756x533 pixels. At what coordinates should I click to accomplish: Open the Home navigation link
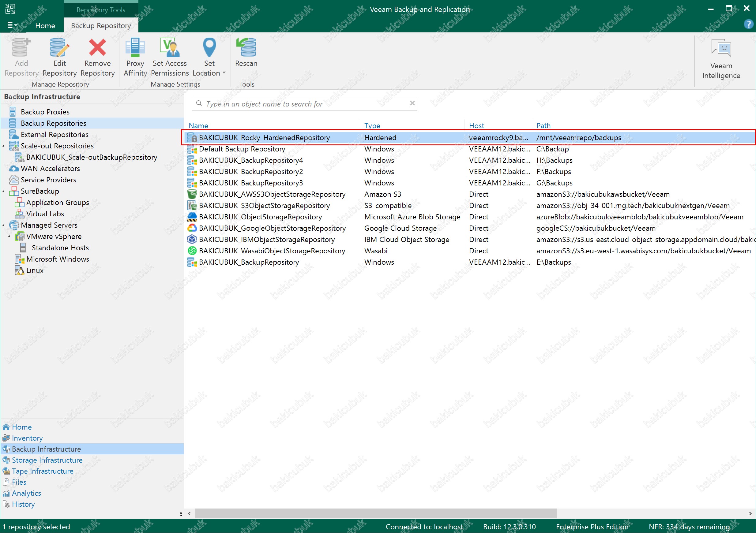[22, 427]
